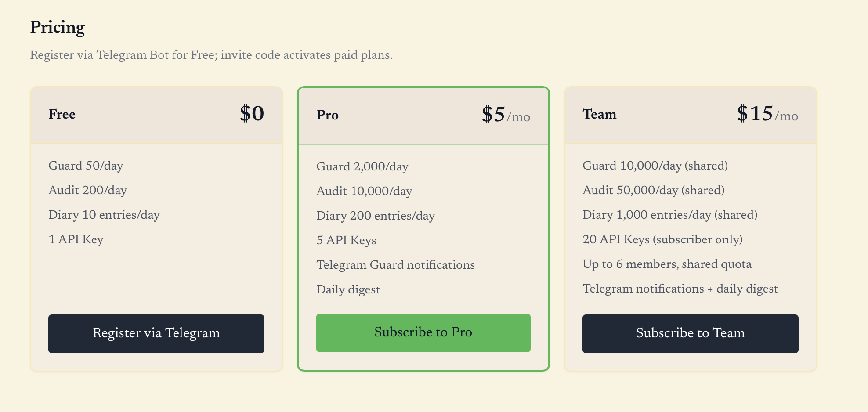This screenshot has height=412, width=868.
Task: Click the Subscribe to Team button
Action: click(691, 333)
